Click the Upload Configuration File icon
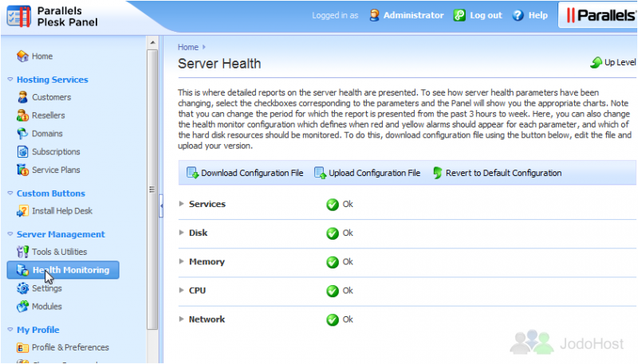 pos(321,173)
